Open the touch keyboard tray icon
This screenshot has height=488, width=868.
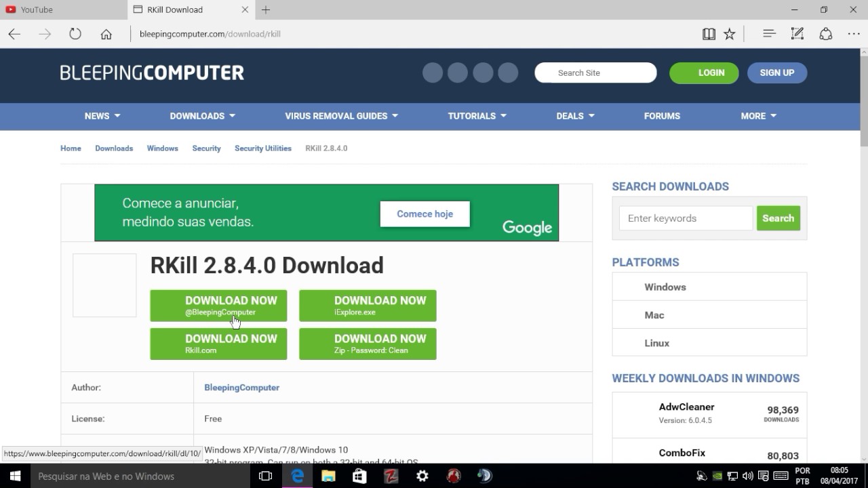(x=781, y=476)
